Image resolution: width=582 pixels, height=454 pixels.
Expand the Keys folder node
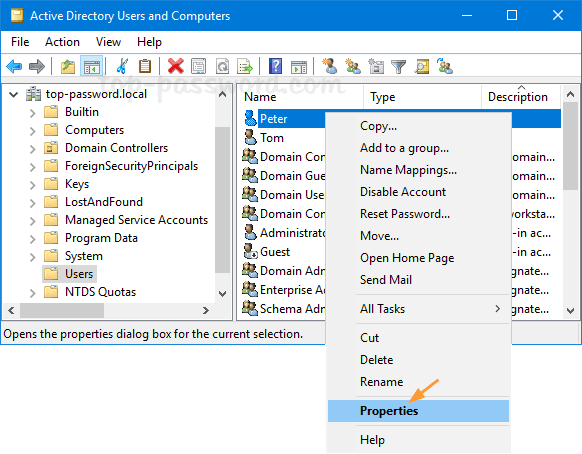[x=33, y=185]
